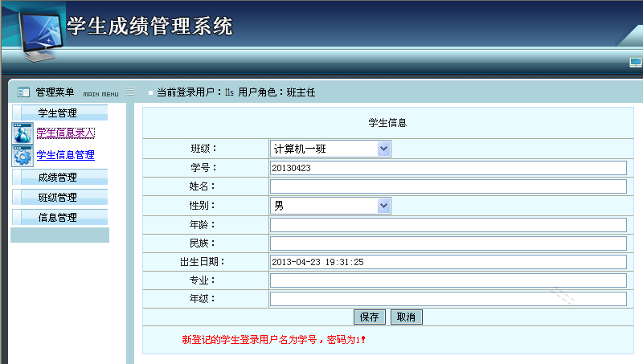The image size is (643, 364).
Task: Click the 姓名 input field
Action: click(448, 186)
